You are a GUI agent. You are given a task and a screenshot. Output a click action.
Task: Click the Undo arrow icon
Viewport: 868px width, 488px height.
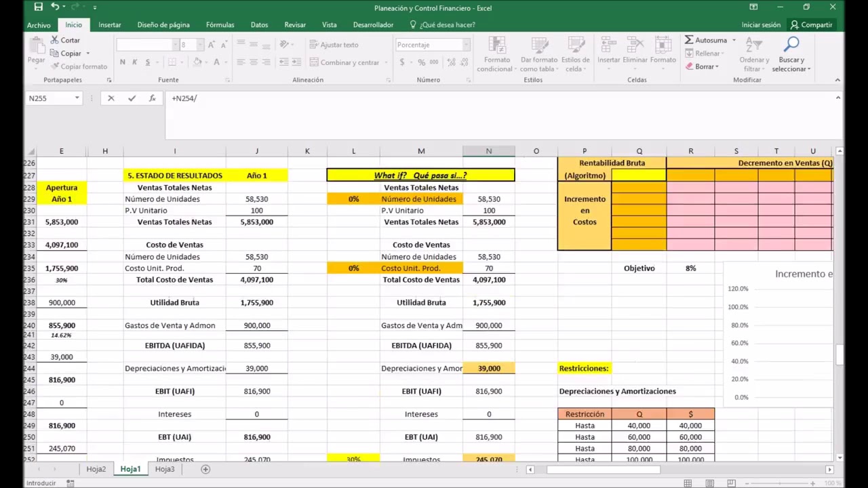(55, 7)
